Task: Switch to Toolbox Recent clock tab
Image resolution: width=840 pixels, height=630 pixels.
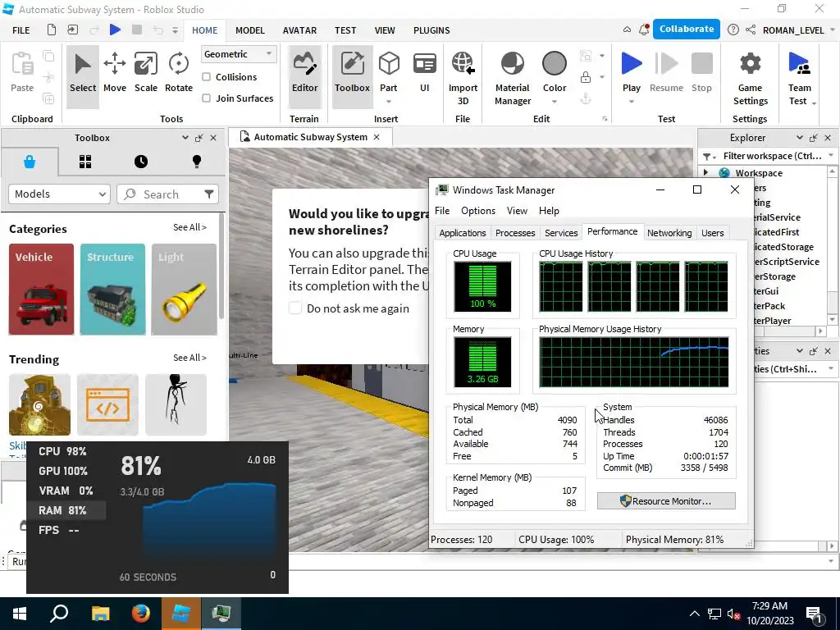Action: coord(141,162)
